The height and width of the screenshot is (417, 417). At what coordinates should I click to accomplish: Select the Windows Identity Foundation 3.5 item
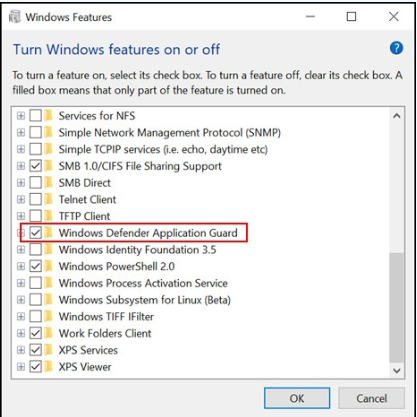pos(137,250)
